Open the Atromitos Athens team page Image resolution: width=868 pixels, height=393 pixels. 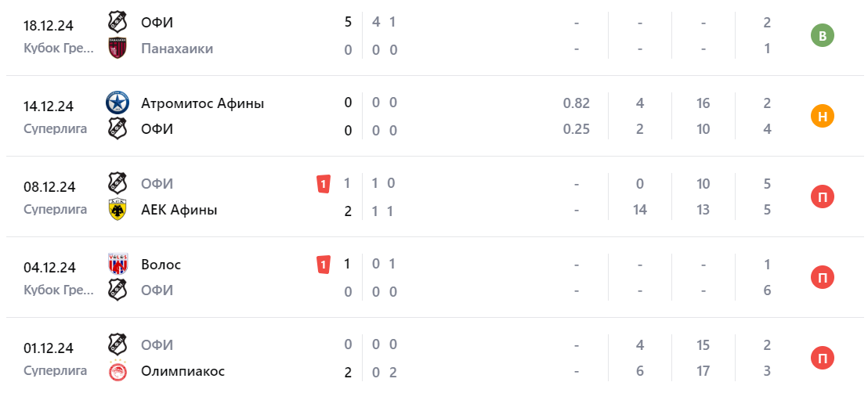(202, 103)
